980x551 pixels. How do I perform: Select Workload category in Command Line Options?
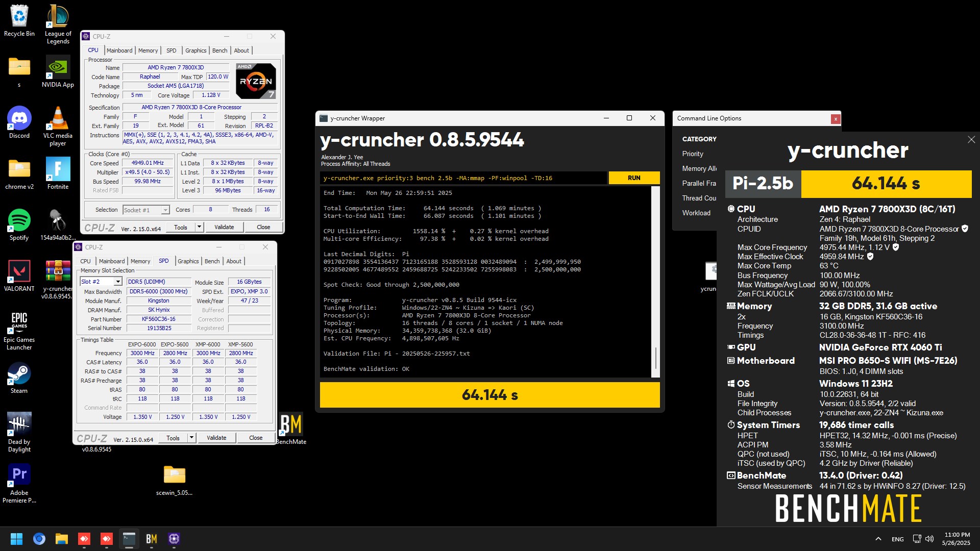(x=696, y=213)
